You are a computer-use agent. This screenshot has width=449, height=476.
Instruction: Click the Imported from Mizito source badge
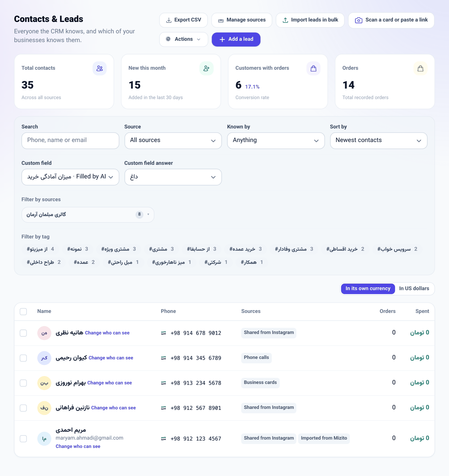click(324, 438)
